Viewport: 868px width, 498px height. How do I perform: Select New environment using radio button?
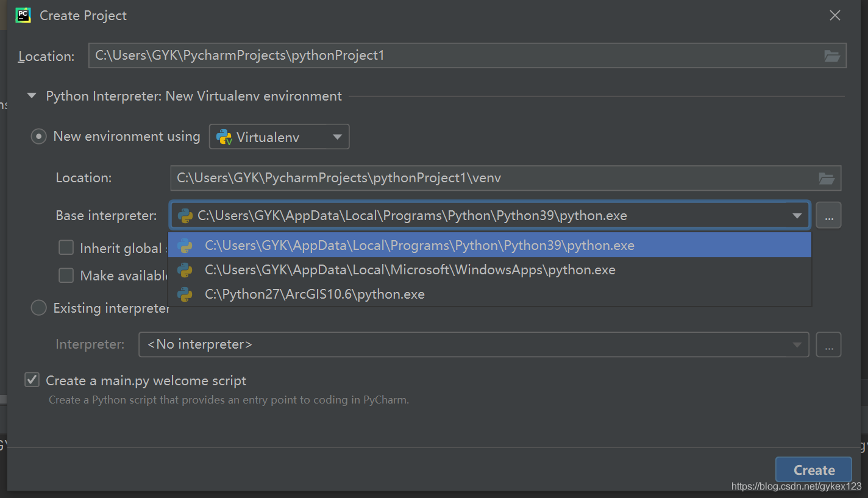click(x=38, y=137)
